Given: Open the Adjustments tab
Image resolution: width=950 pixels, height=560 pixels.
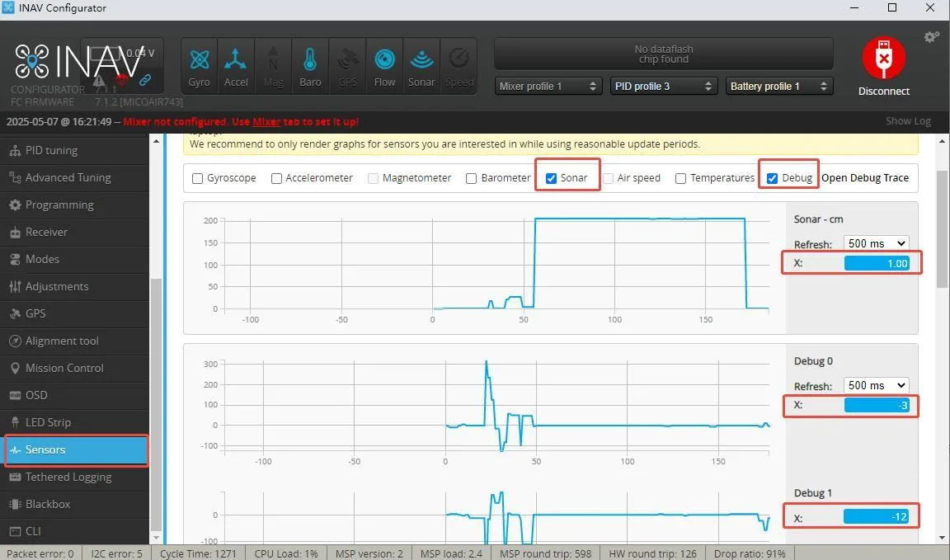Looking at the screenshot, I should coord(74,287).
